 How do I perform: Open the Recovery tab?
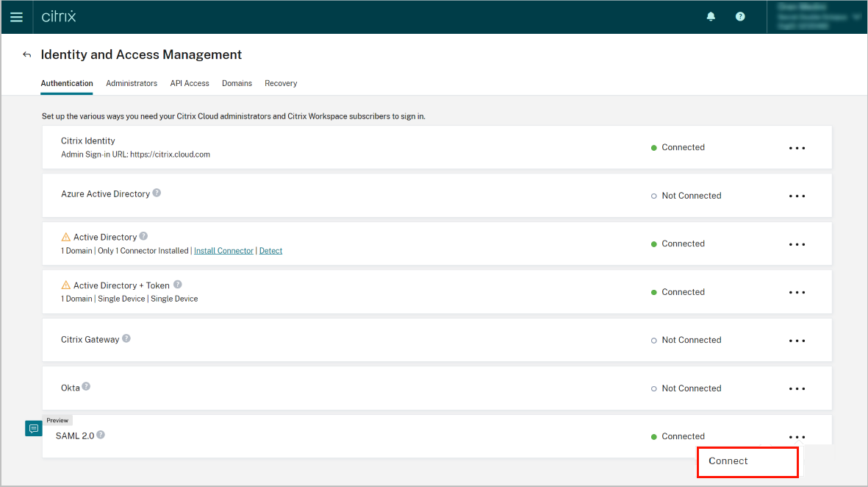[281, 83]
